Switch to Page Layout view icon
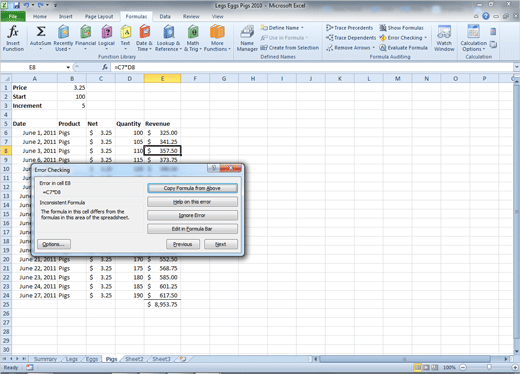This screenshot has width=520, height=374. point(426,367)
